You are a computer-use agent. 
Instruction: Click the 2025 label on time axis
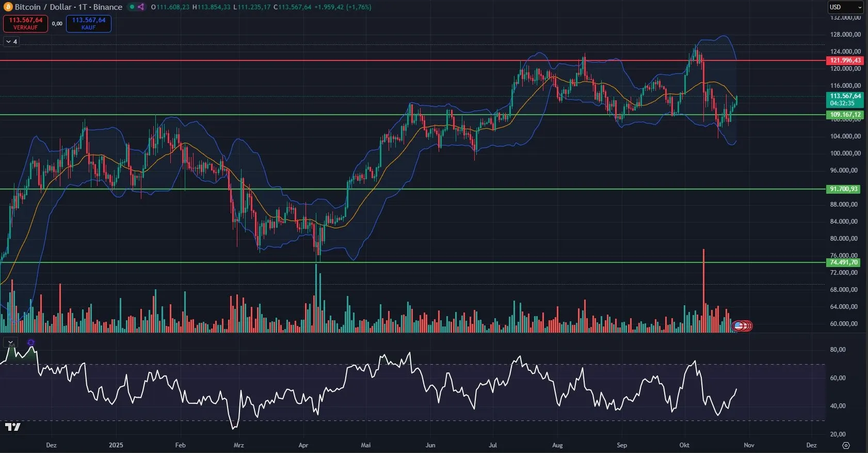tap(116, 445)
